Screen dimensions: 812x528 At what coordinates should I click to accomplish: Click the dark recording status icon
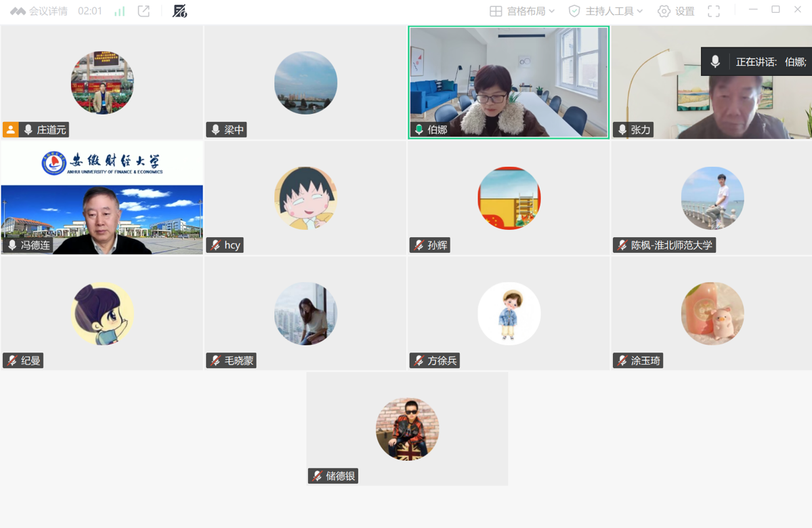(179, 12)
